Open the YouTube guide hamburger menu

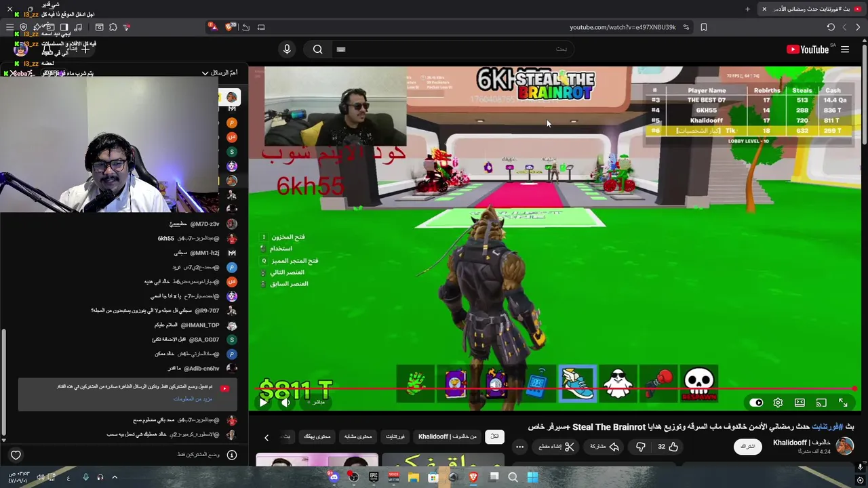click(845, 49)
